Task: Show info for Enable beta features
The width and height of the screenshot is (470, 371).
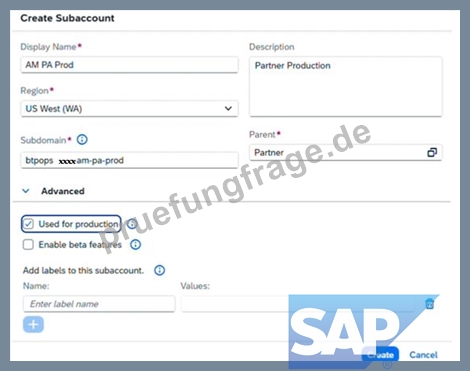Action: click(x=135, y=245)
